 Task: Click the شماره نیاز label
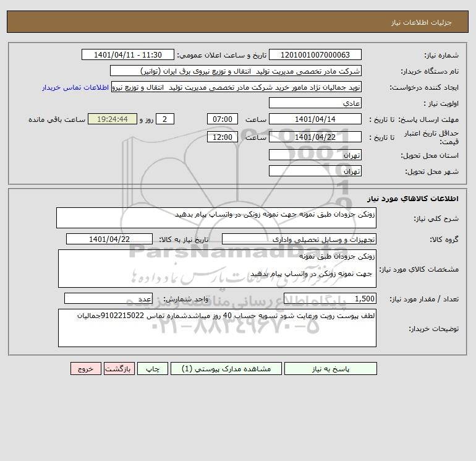441,55
